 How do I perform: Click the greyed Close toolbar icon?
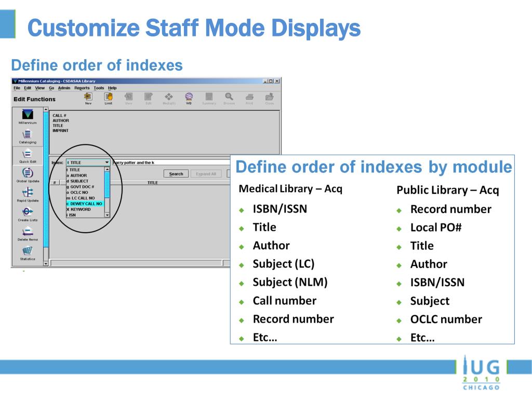click(270, 98)
